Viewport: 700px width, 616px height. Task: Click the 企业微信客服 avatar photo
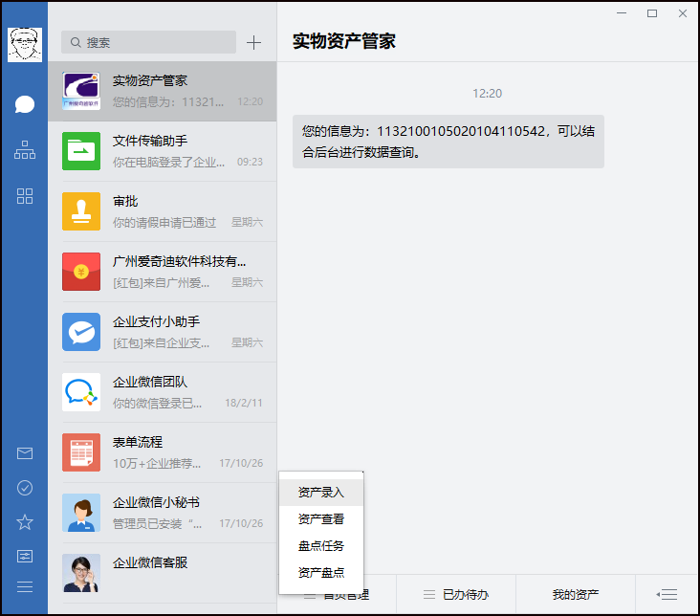(81, 573)
